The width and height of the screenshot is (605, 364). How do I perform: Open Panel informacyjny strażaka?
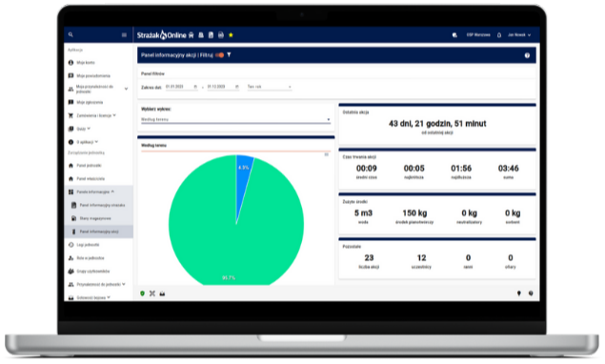tap(102, 205)
